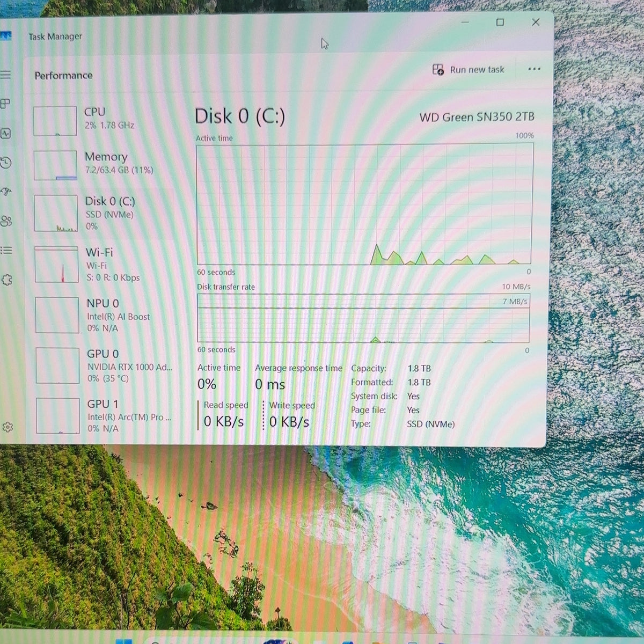Click the Wi-Fi mini graph thumbnail
644x644 pixels.
(x=57, y=265)
